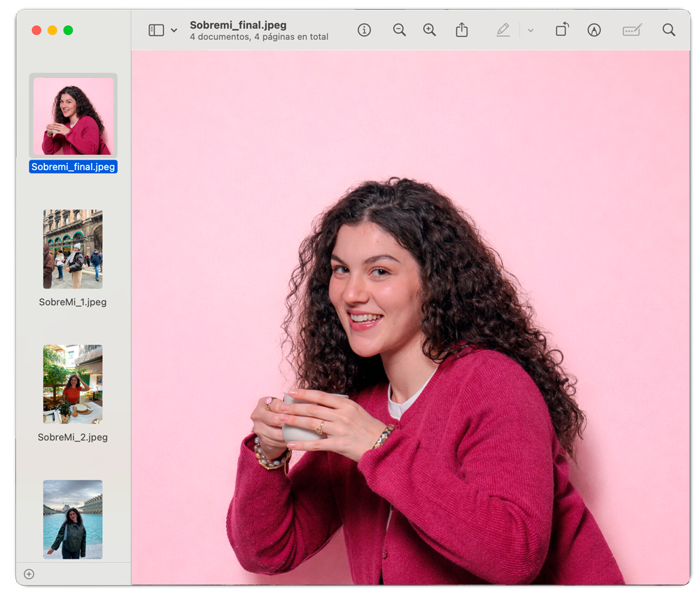This screenshot has width=700, height=600.
Task: Show the Markup toolbar
Action: click(x=594, y=30)
